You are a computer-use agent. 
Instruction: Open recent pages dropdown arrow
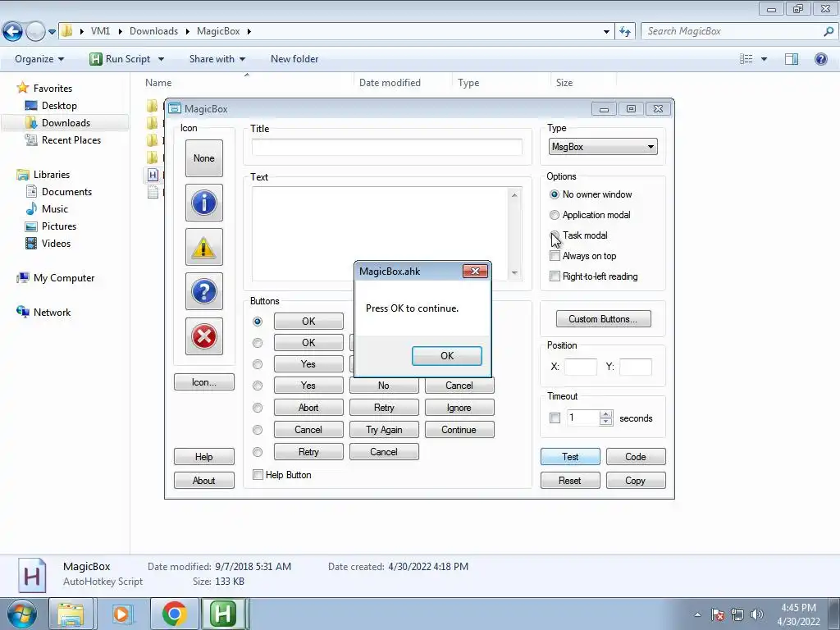tap(52, 32)
